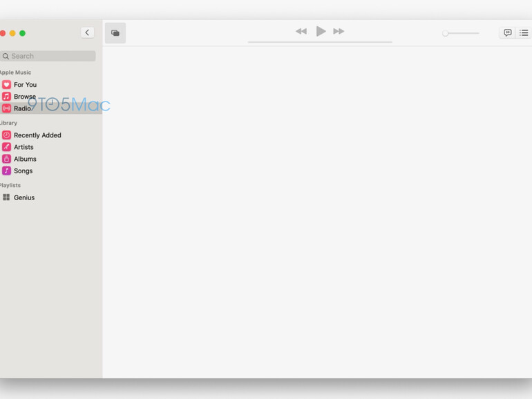The image size is (532, 399).
Task: Select Radio in the sidebar
Action: 51,108
